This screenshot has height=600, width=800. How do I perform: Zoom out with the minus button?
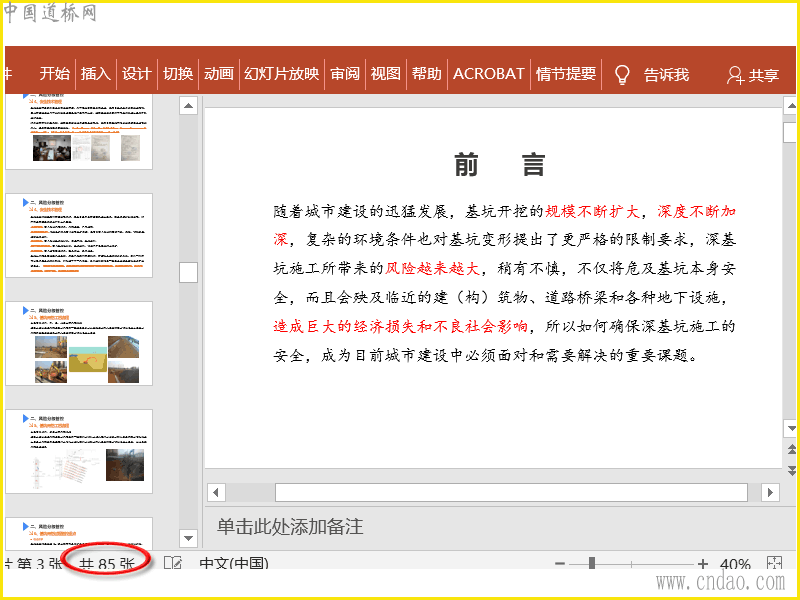560,564
